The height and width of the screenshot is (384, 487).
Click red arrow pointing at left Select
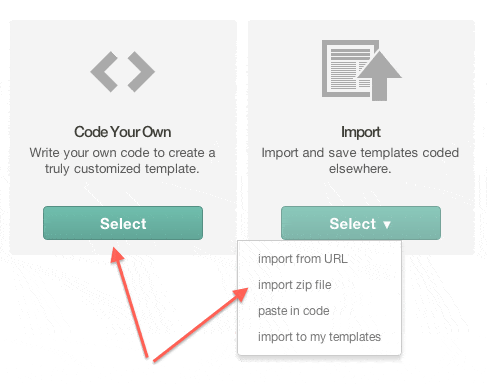click(x=129, y=303)
